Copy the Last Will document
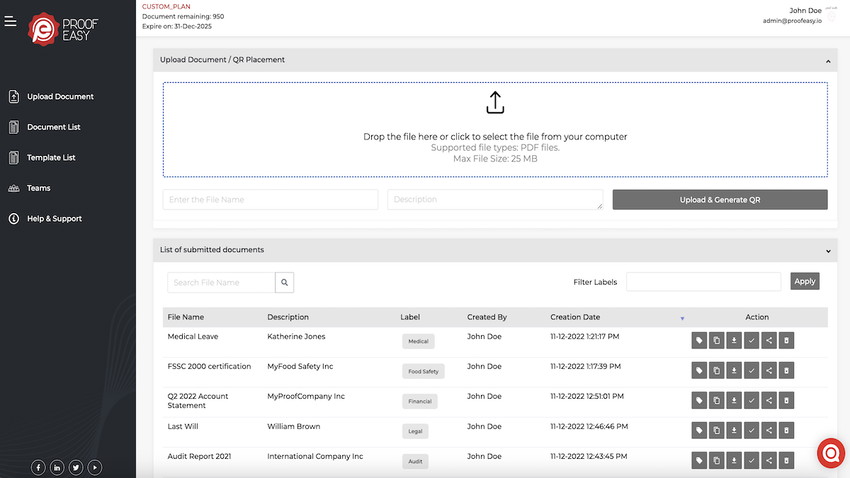The height and width of the screenshot is (478, 850). click(717, 430)
